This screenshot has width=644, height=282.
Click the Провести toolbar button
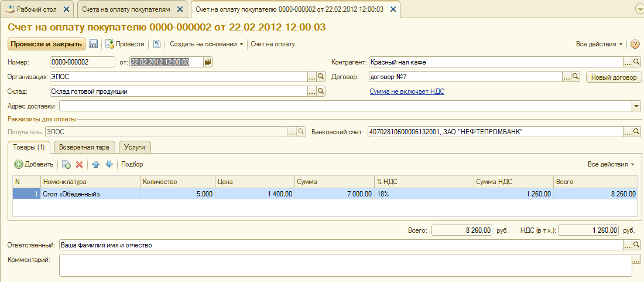(x=125, y=44)
